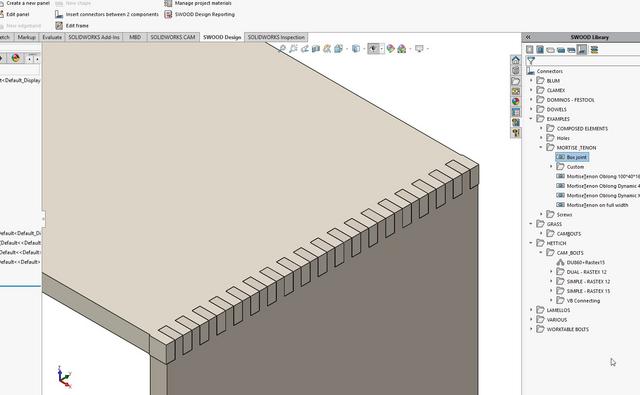Switch to the MBD tab
Screen dimensions: 640x395
[x=135, y=37]
